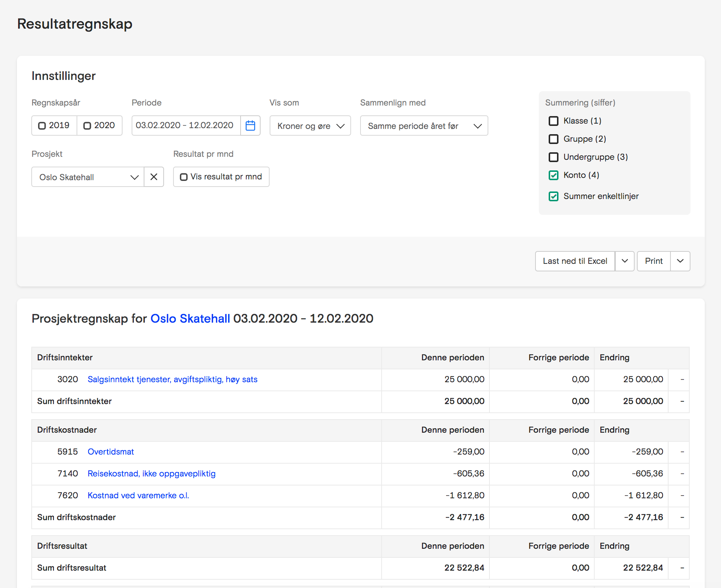Click the Innstillinger heading
This screenshot has height=588, width=721.
coord(64,76)
